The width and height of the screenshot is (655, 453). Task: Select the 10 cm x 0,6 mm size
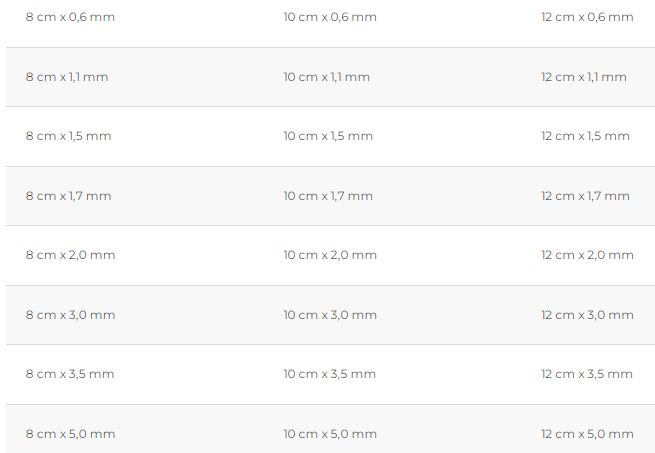[329, 17]
